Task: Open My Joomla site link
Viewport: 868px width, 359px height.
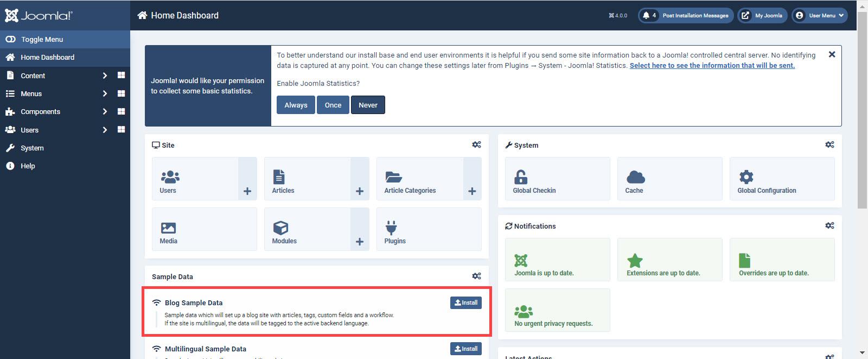Action: (x=762, y=15)
